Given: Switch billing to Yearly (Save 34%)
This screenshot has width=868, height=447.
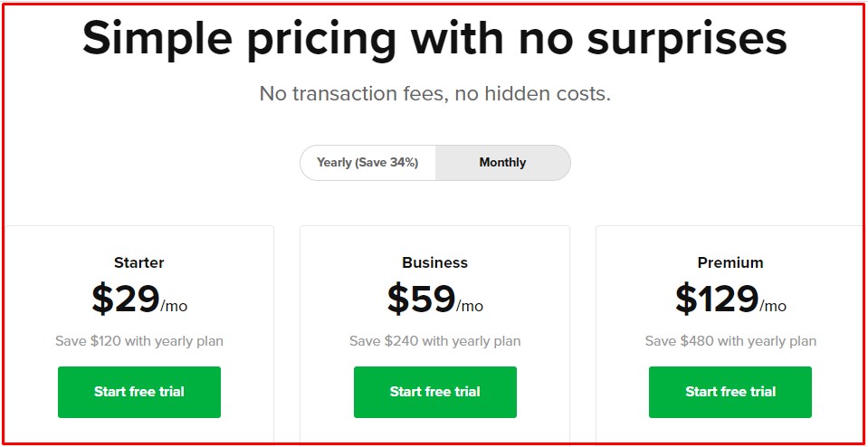Looking at the screenshot, I should (367, 163).
